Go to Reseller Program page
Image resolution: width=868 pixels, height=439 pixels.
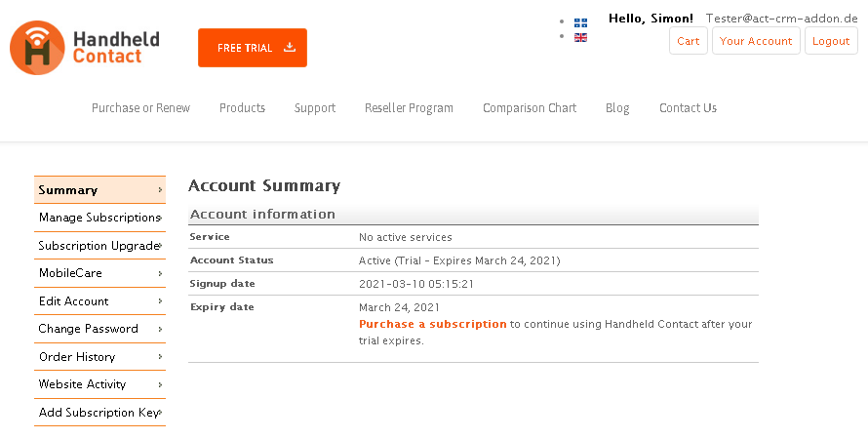[409, 108]
